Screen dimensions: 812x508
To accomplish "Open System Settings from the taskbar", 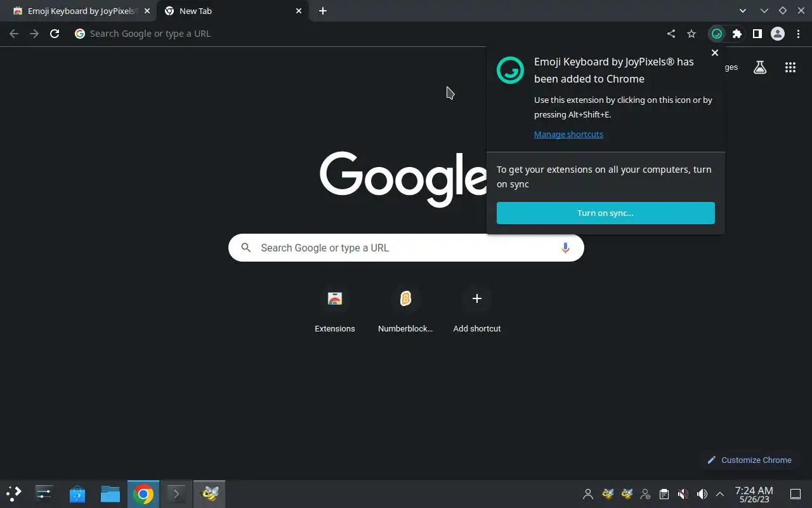I will pyautogui.click(x=44, y=493).
